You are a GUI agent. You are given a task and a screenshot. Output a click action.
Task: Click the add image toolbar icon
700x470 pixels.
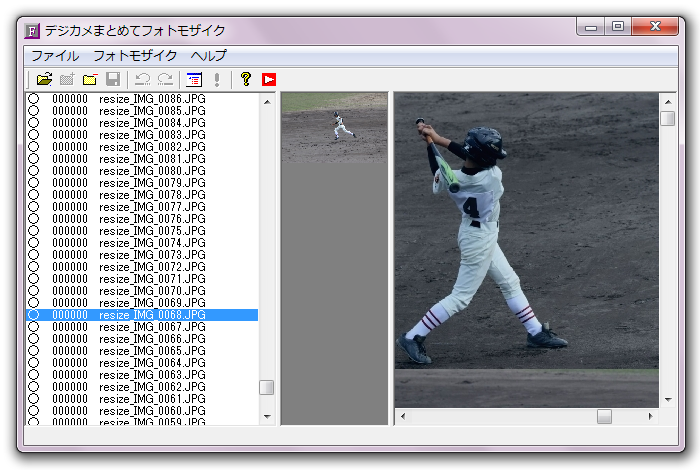pos(67,79)
